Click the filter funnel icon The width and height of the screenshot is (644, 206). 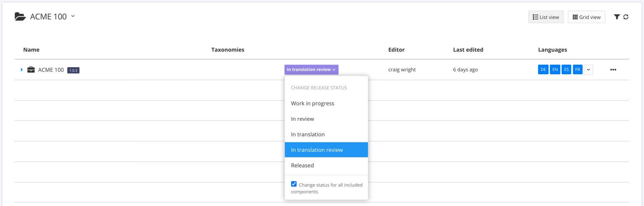pos(617,17)
